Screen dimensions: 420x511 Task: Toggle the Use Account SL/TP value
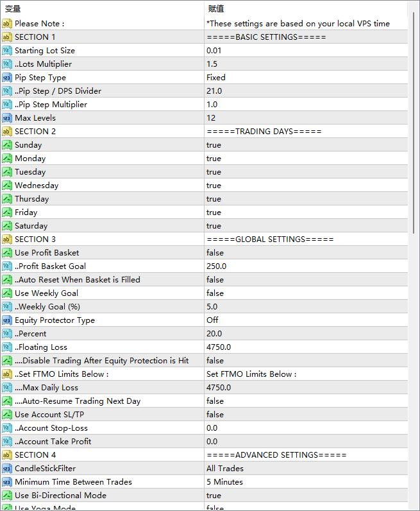(306, 415)
